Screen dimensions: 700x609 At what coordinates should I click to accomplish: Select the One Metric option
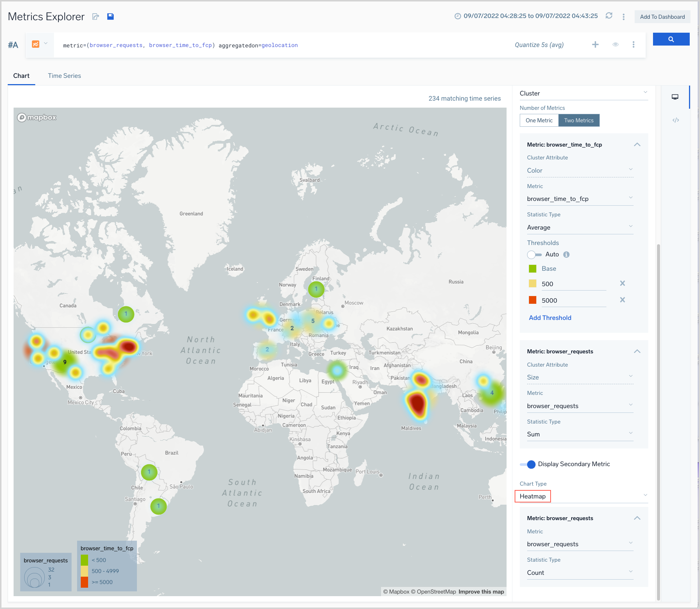[x=539, y=120]
